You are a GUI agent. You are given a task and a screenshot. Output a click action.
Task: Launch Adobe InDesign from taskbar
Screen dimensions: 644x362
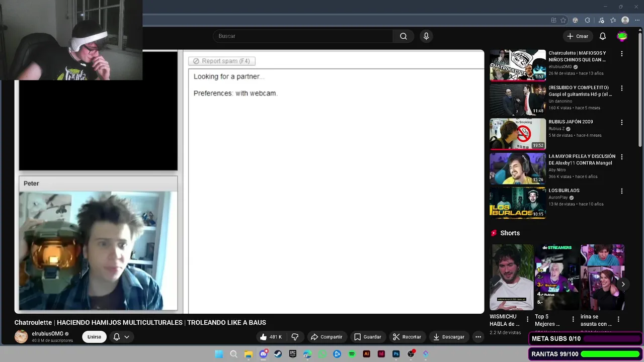pyautogui.click(x=381, y=354)
